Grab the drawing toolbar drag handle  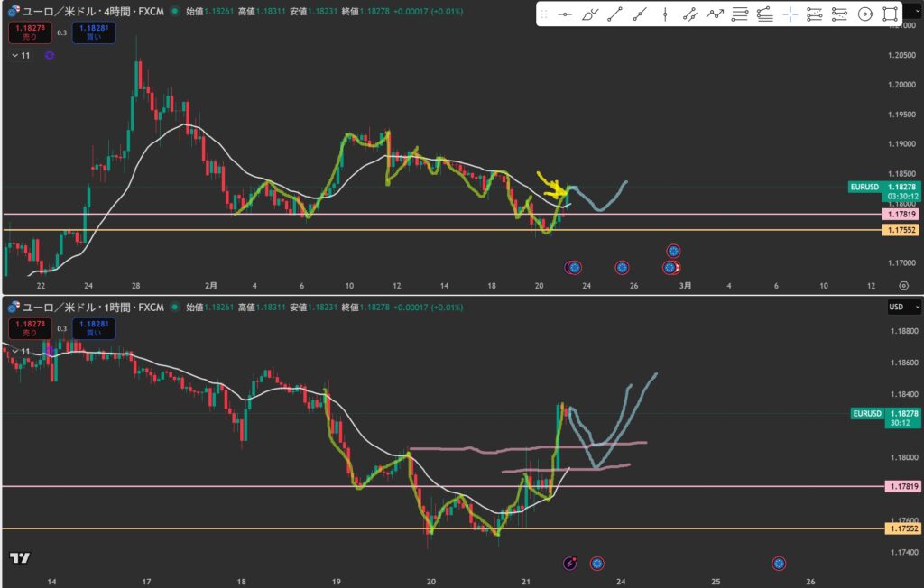pos(545,14)
